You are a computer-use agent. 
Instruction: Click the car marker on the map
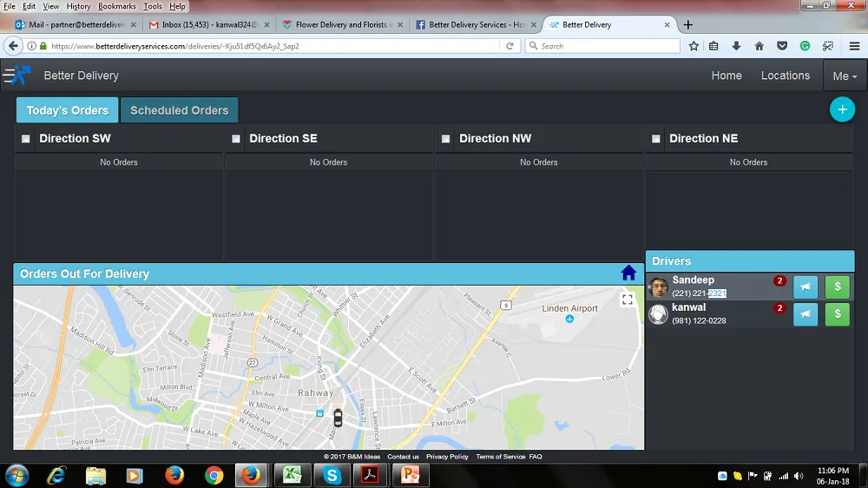pyautogui.click(x=338, y=418)
